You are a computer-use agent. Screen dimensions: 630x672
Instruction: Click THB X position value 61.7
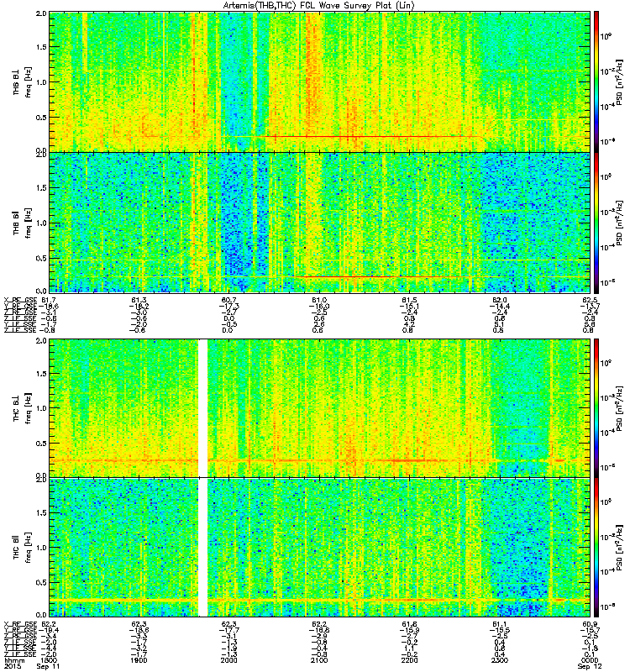tap(49, 300)
